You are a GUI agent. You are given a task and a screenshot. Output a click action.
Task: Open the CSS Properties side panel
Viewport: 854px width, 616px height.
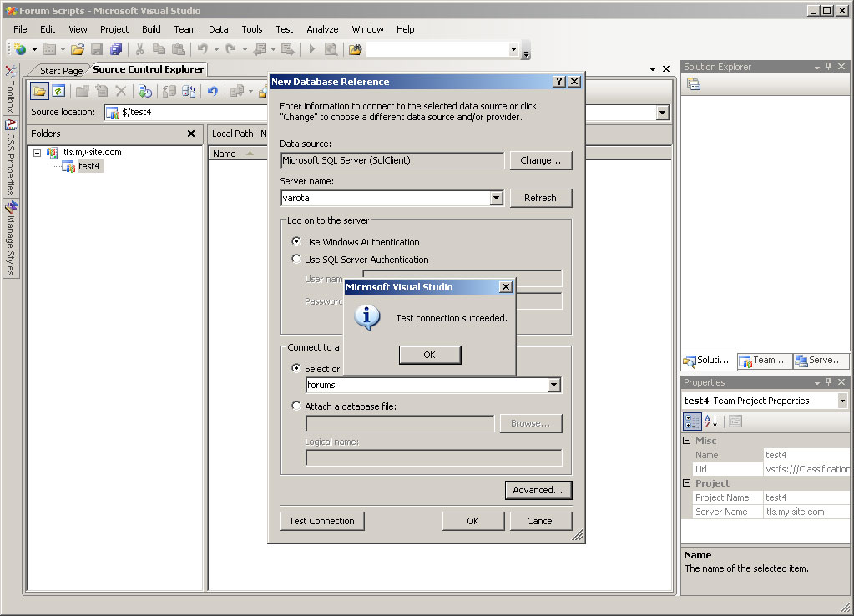10,157
